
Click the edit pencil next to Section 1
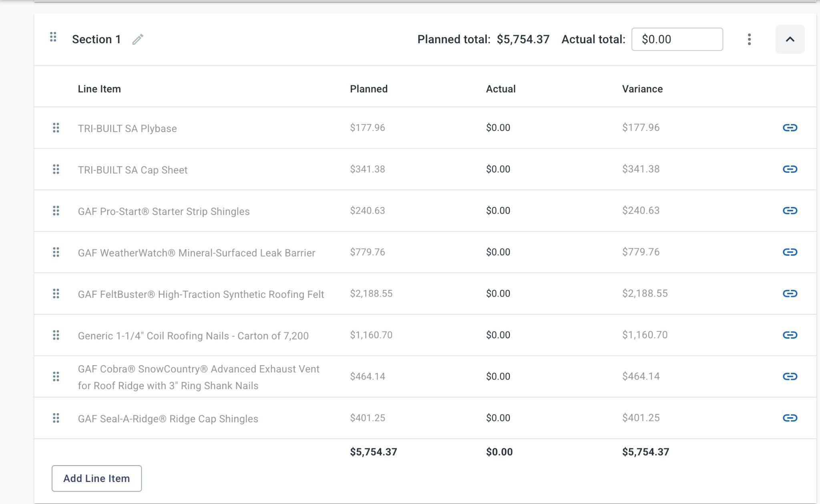(138, 39)
